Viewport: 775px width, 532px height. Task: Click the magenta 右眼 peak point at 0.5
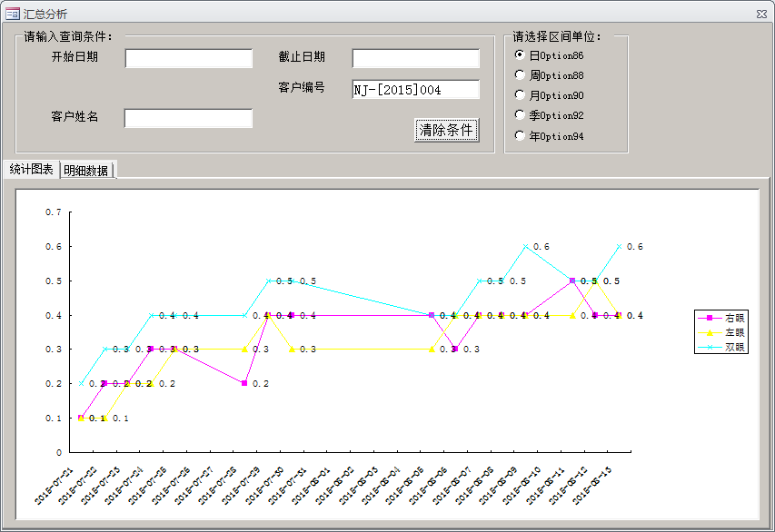coord(571,281)
